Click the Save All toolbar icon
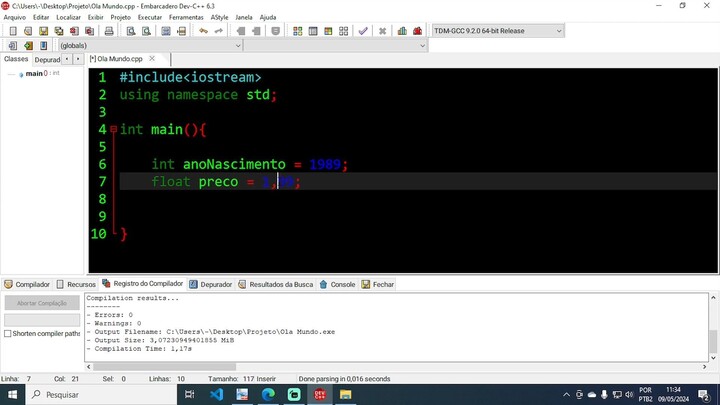The width and height of the screenshot is (720, 405). 59,31
